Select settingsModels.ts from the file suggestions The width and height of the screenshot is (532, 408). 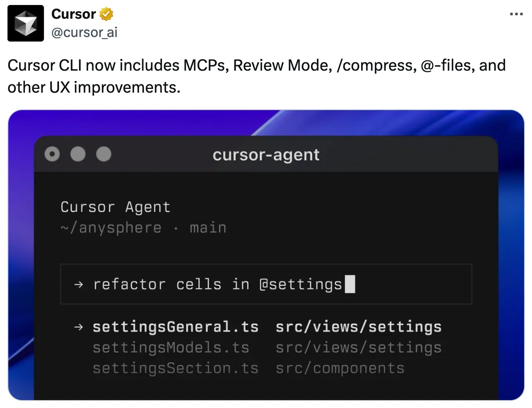click(x=171, y=348)
